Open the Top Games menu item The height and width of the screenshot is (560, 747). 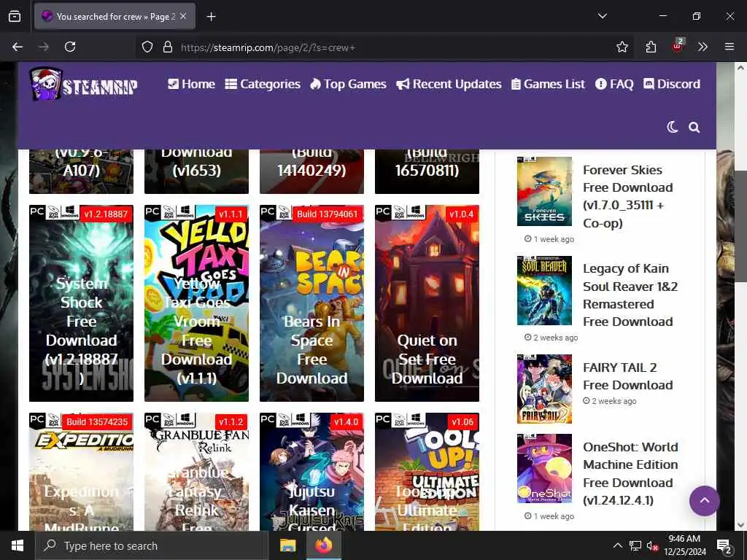[348, 84]
